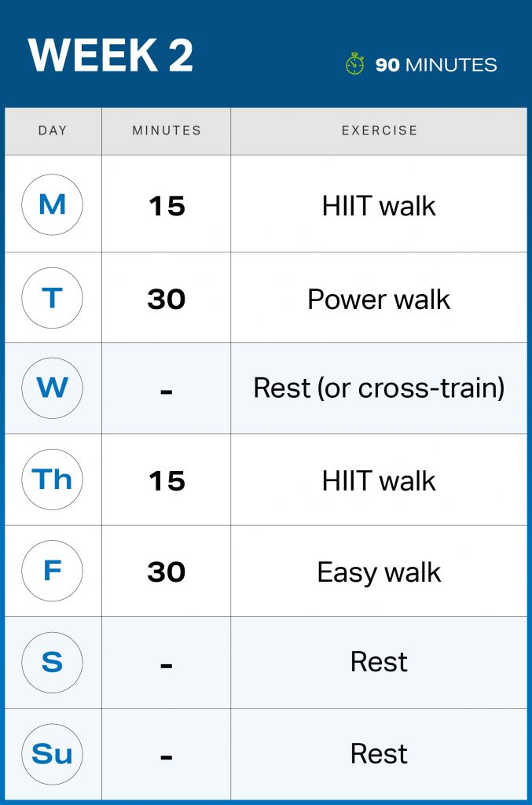
Task: Click Thursday's HIIT walk exercise
Action: pos(379,481)
